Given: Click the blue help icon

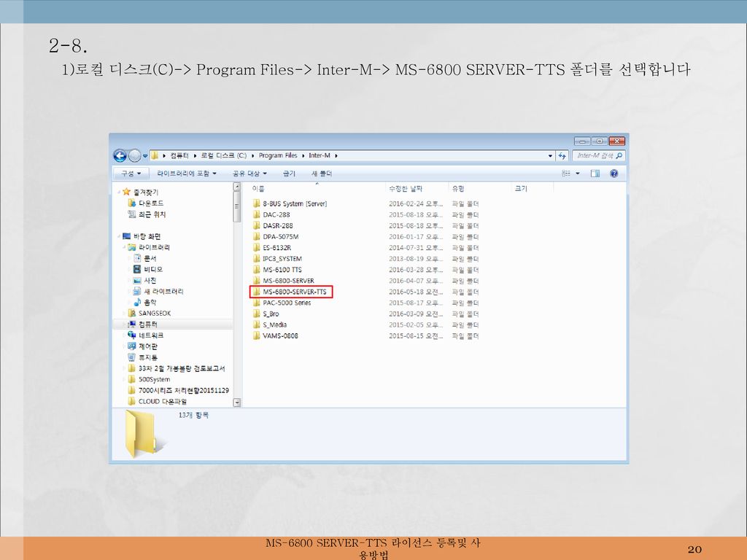Looking at the screenshot, I should tap(614, 174).
